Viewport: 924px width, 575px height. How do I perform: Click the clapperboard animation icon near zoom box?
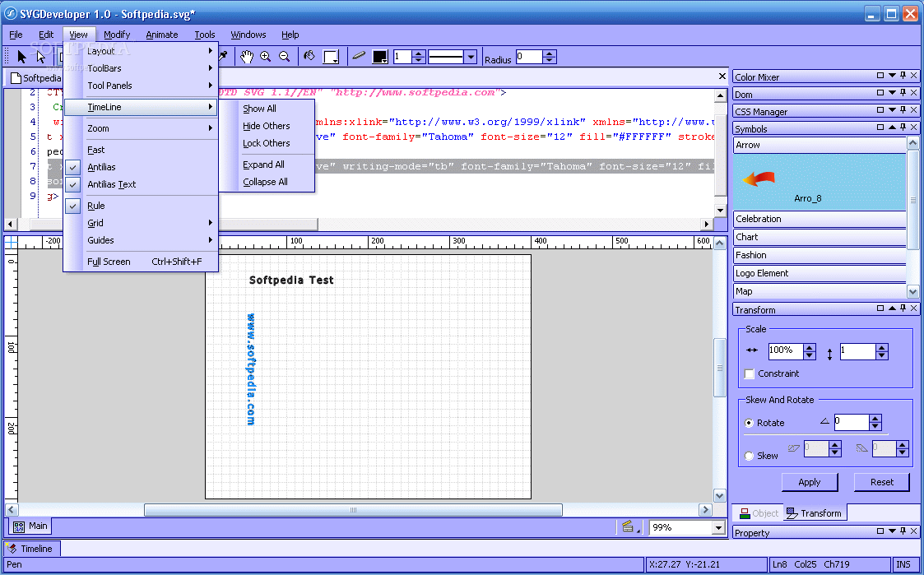click(629, 526)
